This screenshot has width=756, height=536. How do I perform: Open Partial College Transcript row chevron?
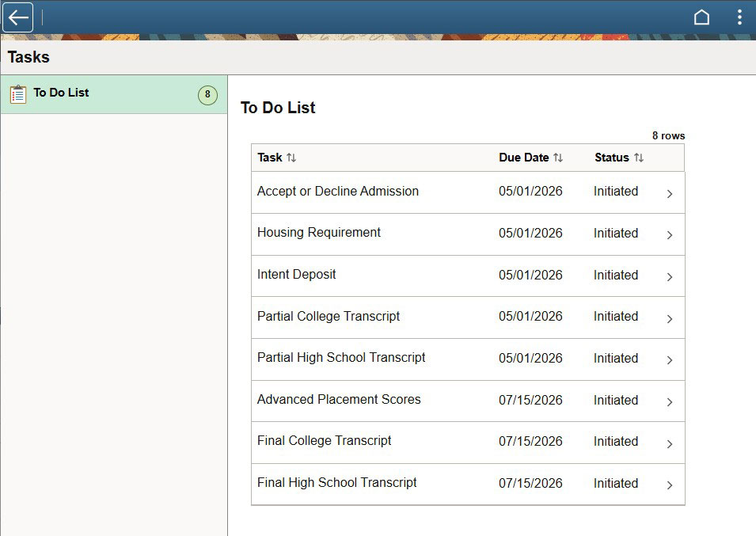(x=670, y=318)
